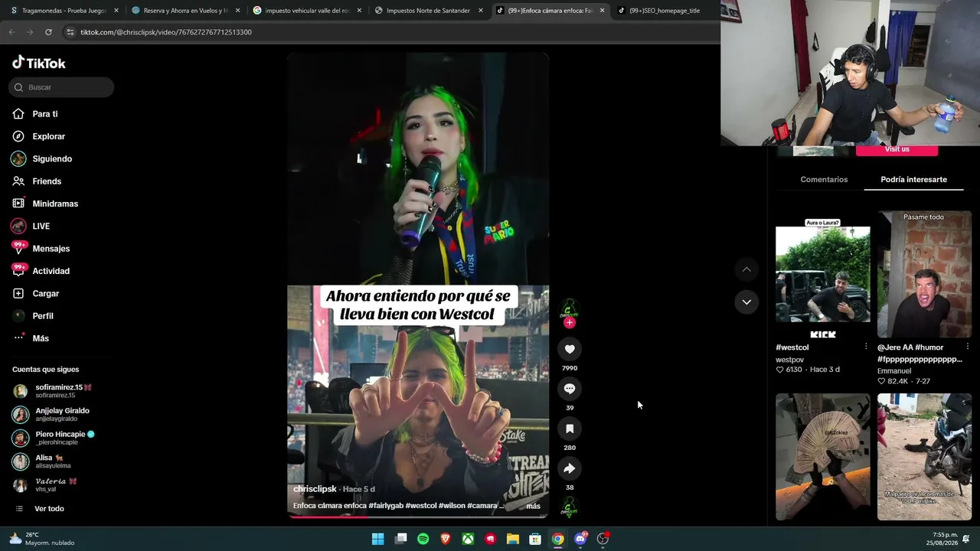Open the @Jere AA #humor video thumbnail
The height and width of the screenshot is (551, 980).
click(x=924, y=275)
